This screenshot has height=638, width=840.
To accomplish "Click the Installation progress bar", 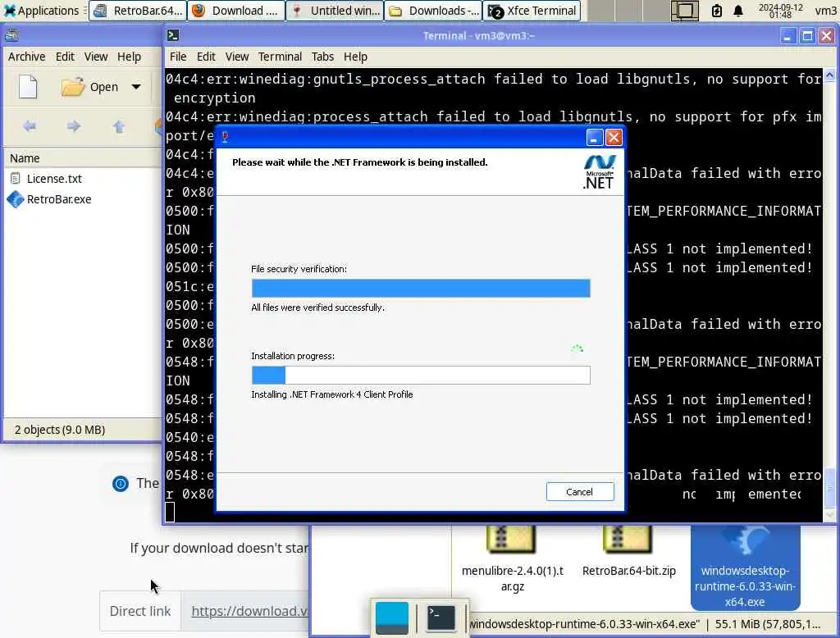I will pyautogui.click(x=421, y=375).
